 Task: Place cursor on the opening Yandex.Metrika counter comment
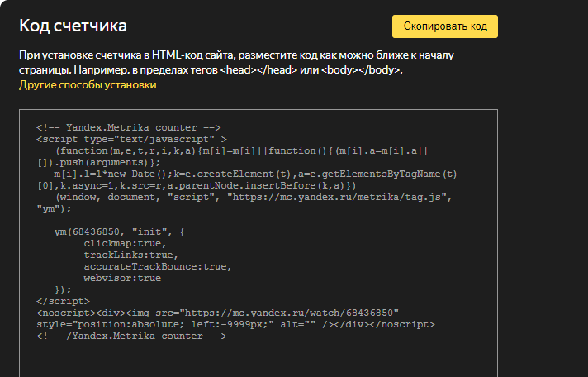(129, 127)
